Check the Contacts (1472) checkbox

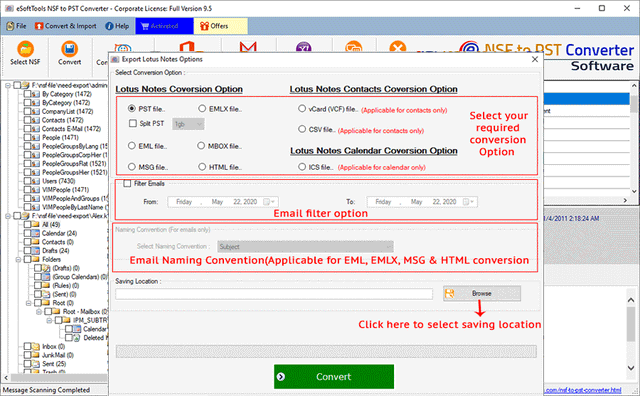[27, 120]
